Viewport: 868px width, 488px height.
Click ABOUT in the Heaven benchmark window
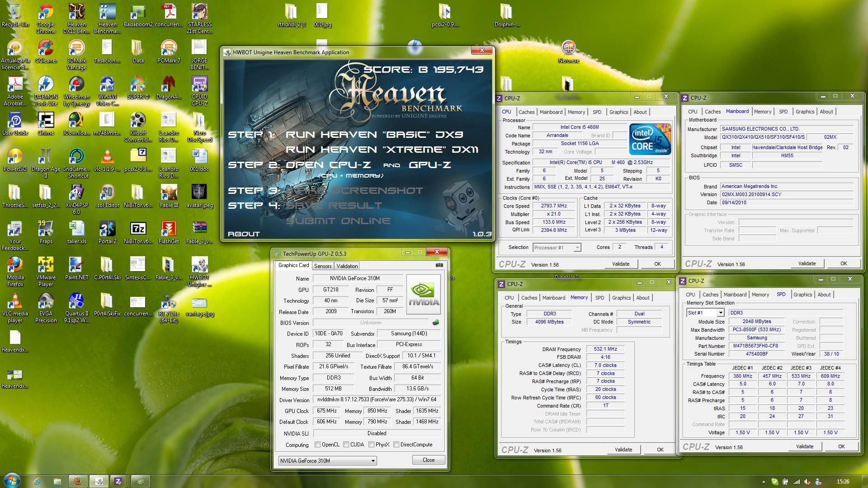(x=244, y=234)
